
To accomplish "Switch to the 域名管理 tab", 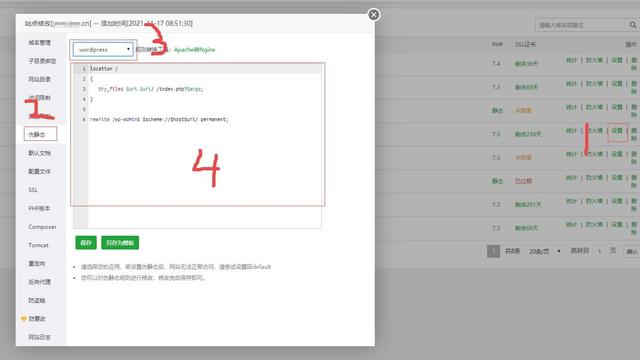I will click(40, 42).
